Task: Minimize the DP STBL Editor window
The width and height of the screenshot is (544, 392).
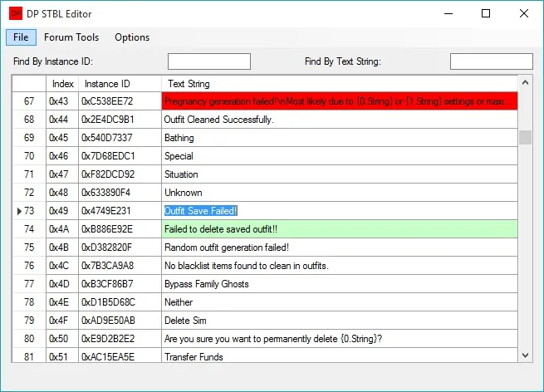Action: tap(448, 13)
